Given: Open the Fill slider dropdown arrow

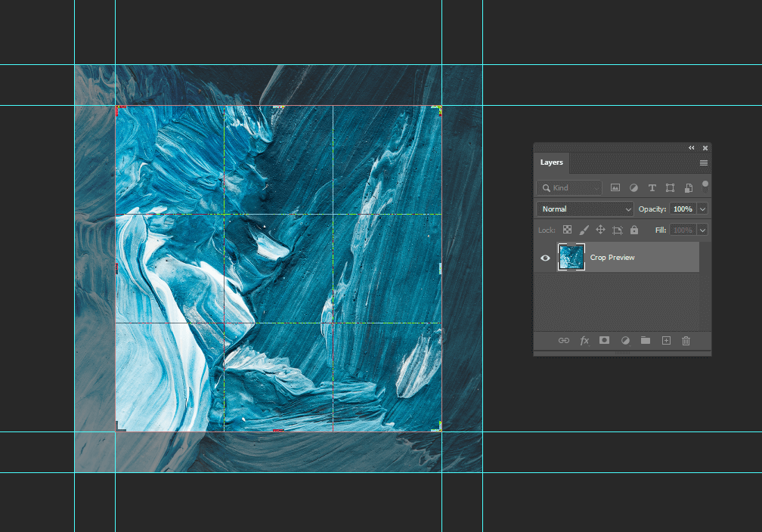Looking at the screenshot, I should [x=703, y=230].
